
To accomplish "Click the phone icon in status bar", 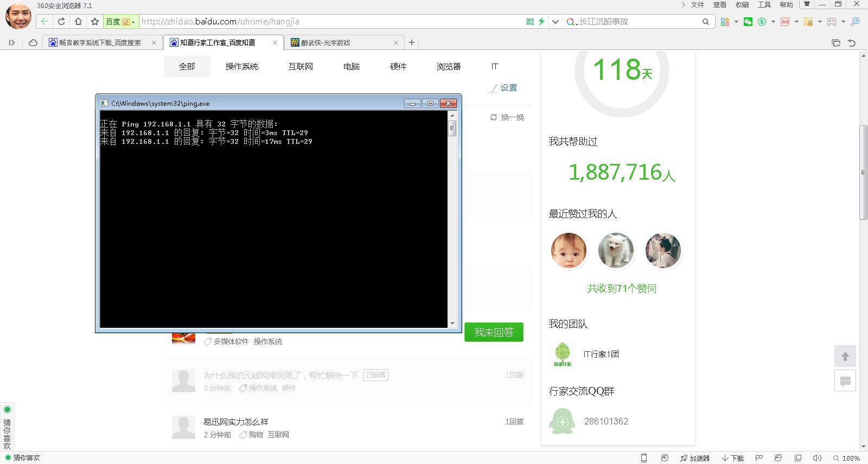I will point(644,458).
